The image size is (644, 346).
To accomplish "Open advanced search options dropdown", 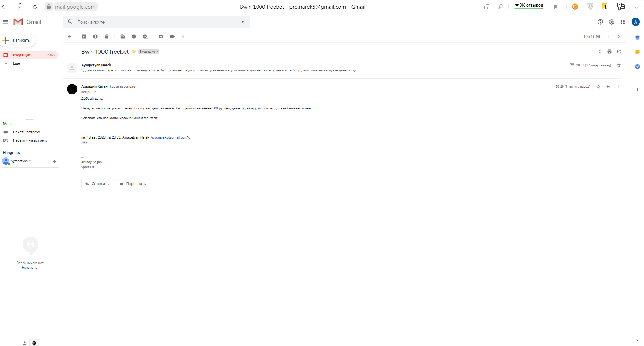I will (243, 22).
